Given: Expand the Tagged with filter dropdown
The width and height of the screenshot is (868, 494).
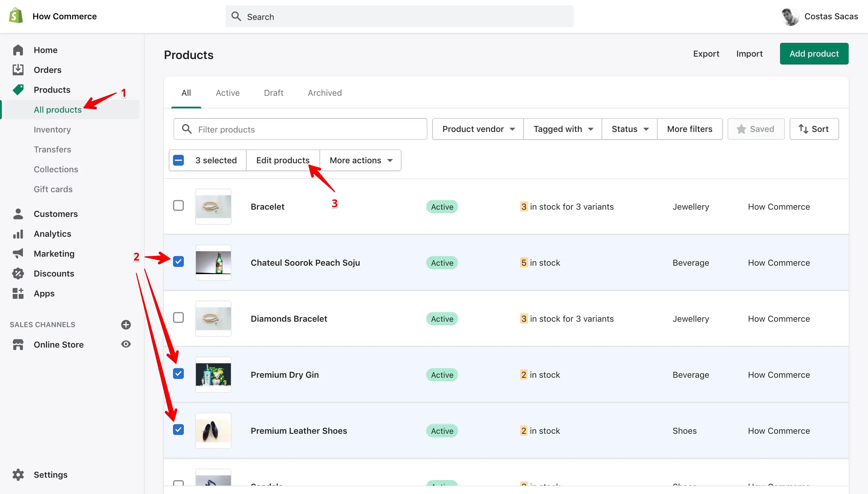Looking at the screenshot, I should tap(563, 129).
